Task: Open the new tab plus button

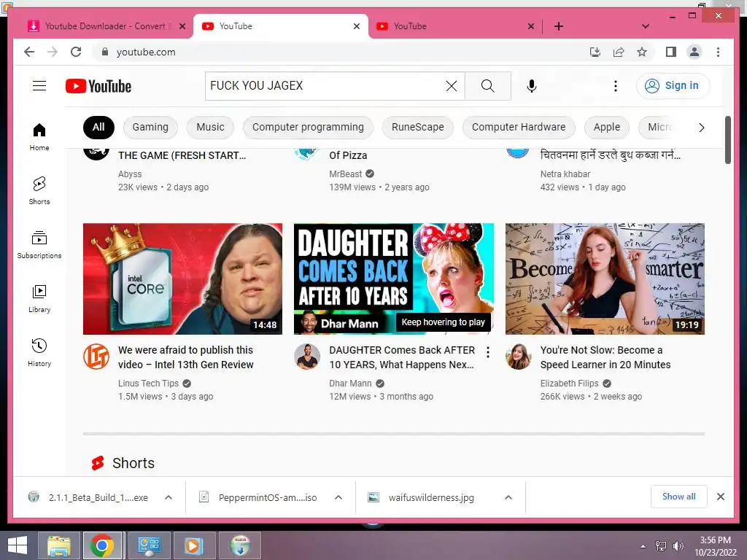Action: (x=559, y=27)
